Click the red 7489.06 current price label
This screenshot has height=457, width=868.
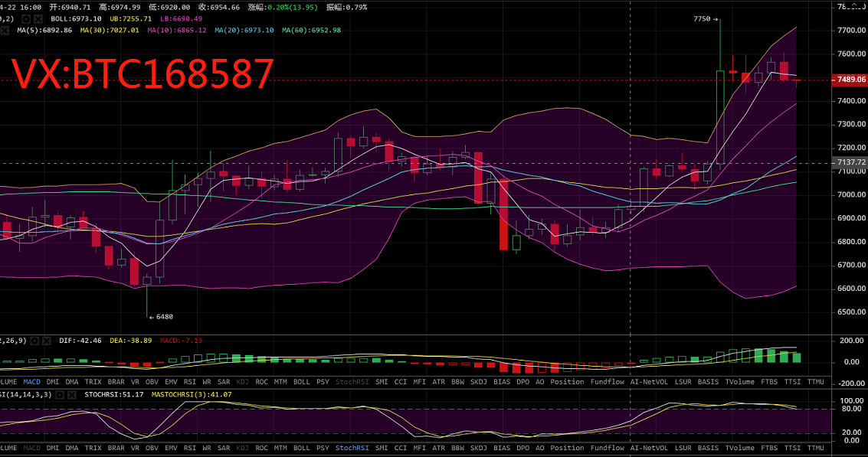tap(851, 80)
